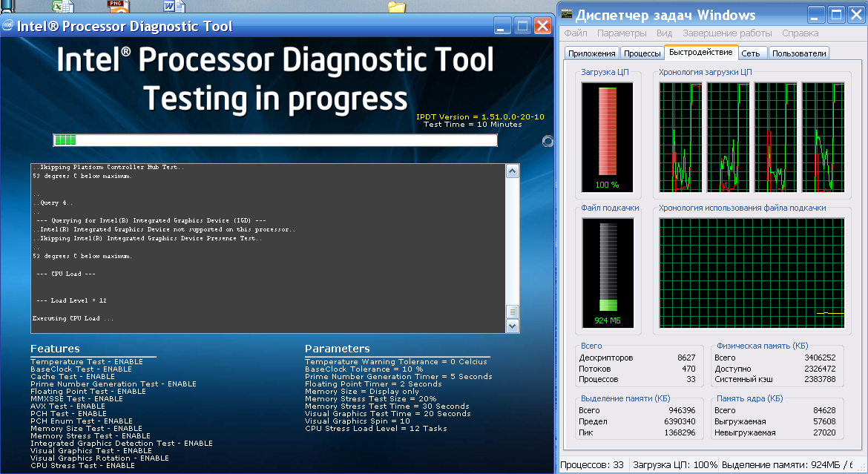868x474 pixels.
Task: Open the Справка menu in Task Manager
Action: 800,33
